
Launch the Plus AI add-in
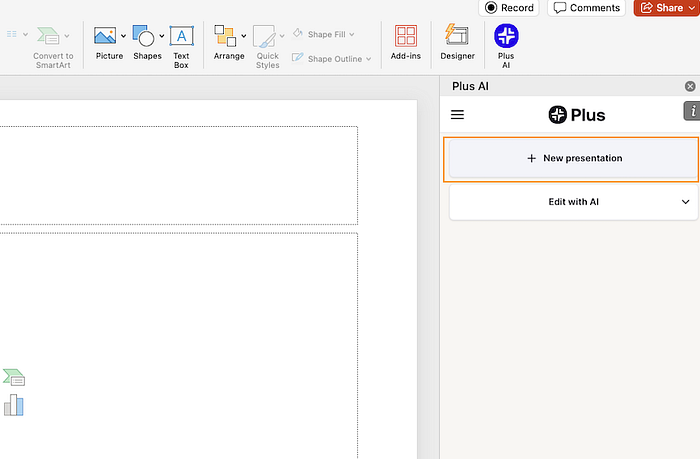click(x=506, y=46)
